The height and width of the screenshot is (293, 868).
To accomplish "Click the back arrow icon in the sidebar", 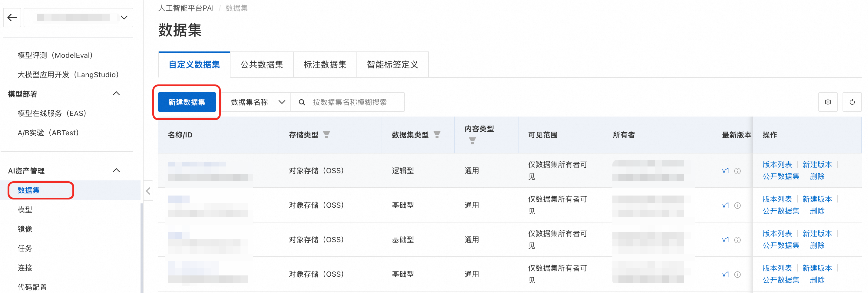I will [x=12, y=18].
